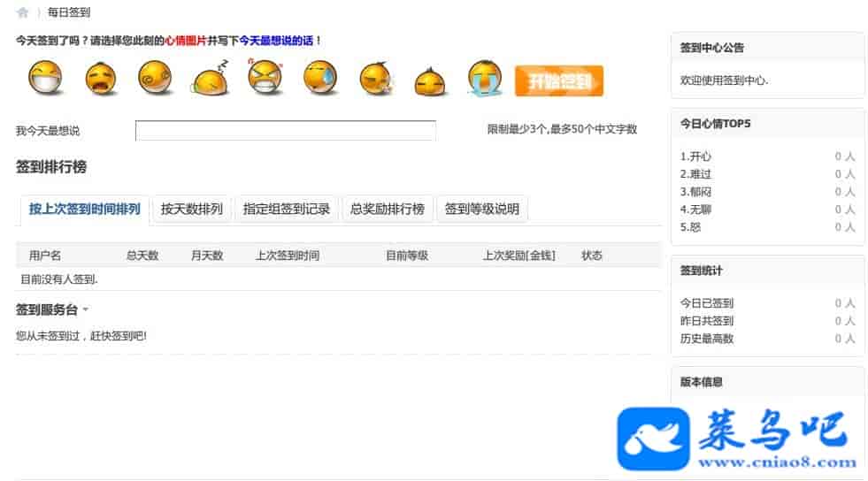
Task: View the 签到等级说明 tab
Action: coord(482,209)
